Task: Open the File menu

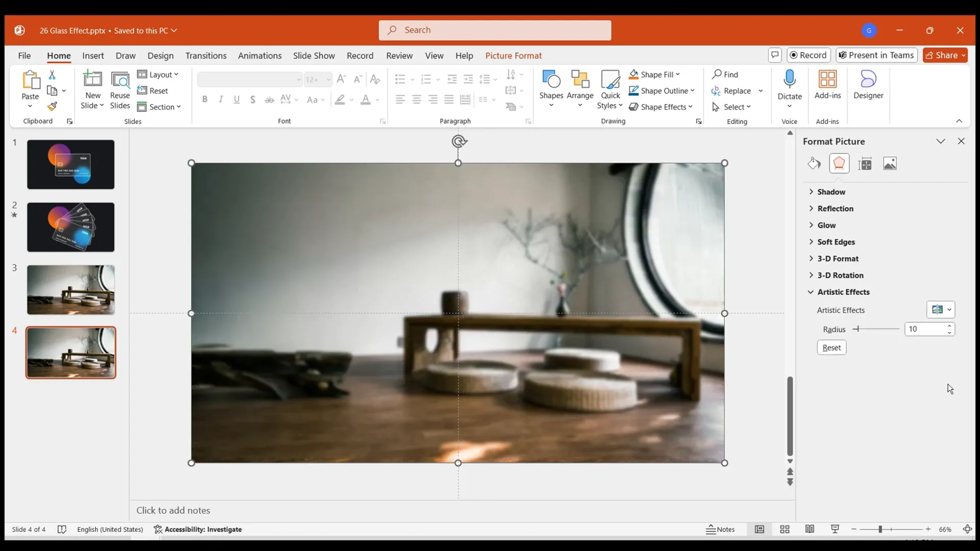Action: pos(24,56)
